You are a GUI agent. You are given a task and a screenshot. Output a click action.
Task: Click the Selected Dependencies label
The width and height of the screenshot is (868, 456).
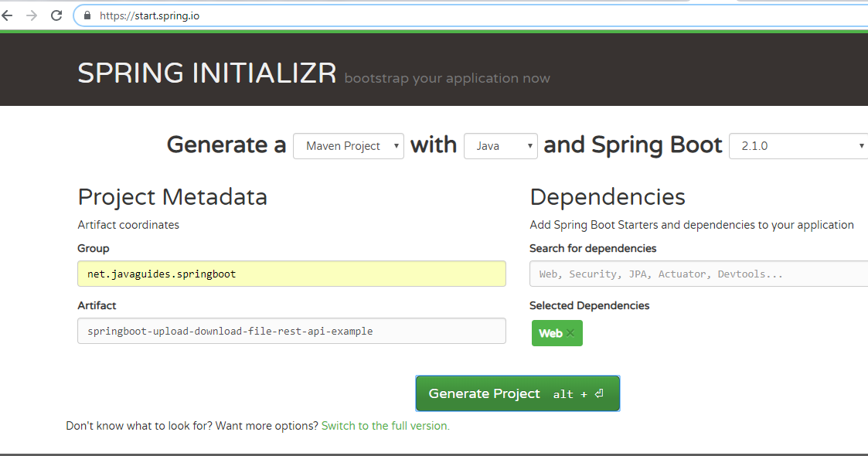pos(589,305)
